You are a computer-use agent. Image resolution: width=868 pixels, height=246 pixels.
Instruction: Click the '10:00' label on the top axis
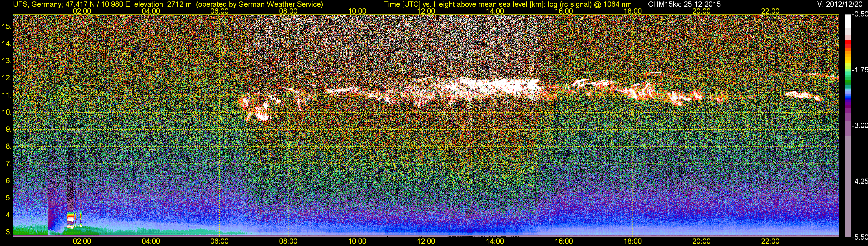[x=357, y=11]
